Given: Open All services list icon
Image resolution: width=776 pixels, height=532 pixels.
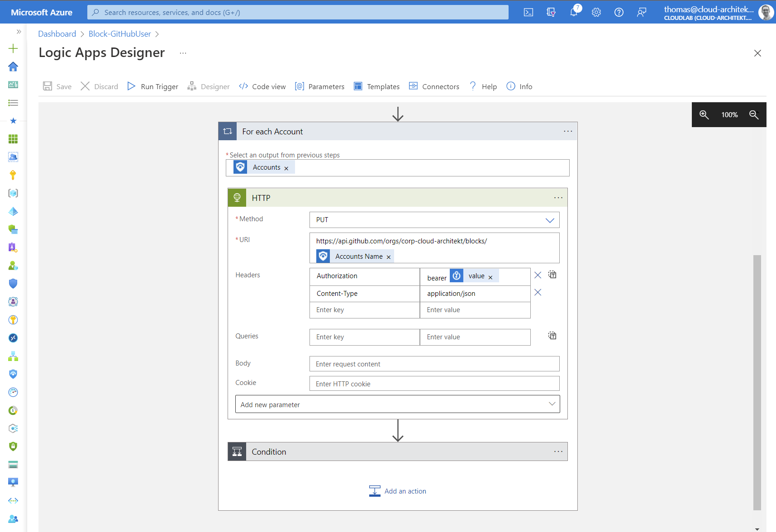Looking at the screenshot, I should 13,103.
